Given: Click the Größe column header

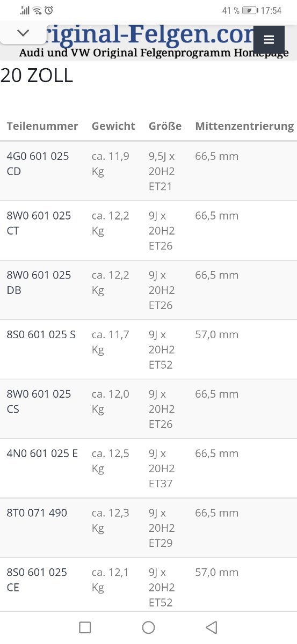Looking at the screenshot, I should tap(165, 126).
